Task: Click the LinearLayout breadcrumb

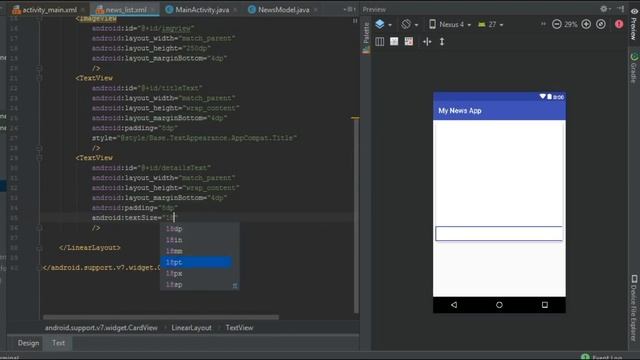Action: [x=191, y=328]
